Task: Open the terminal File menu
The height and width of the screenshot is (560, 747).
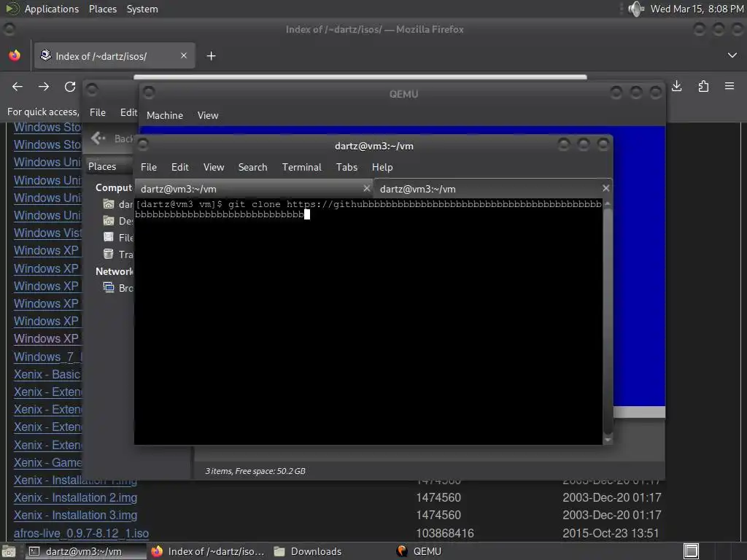Action: 149,167
